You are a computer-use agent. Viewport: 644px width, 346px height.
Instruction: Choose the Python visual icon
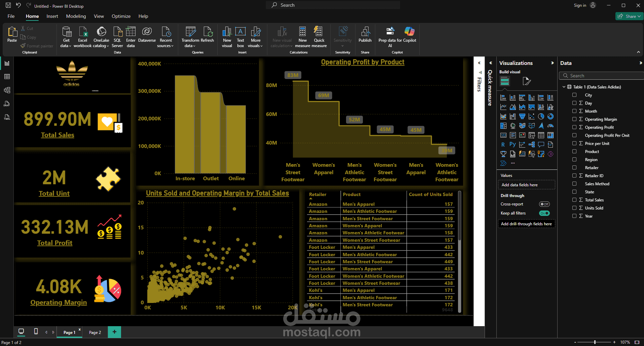click(x=513, y=145)
